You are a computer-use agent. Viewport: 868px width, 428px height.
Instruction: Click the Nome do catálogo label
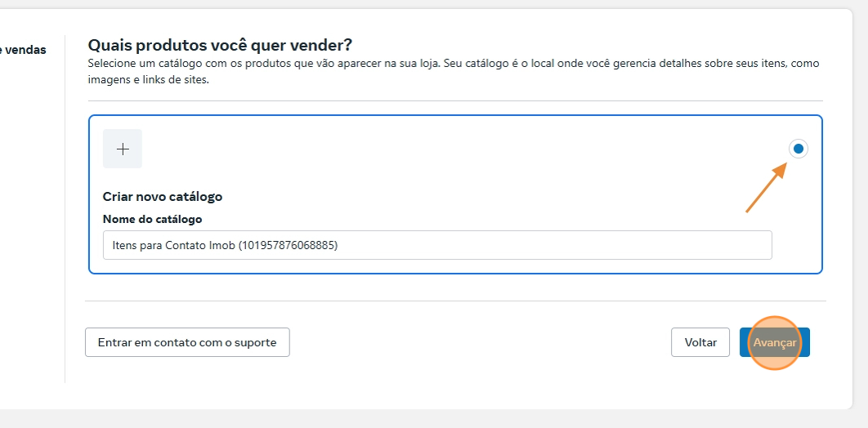pyautogui.click(x=152, y=219)
